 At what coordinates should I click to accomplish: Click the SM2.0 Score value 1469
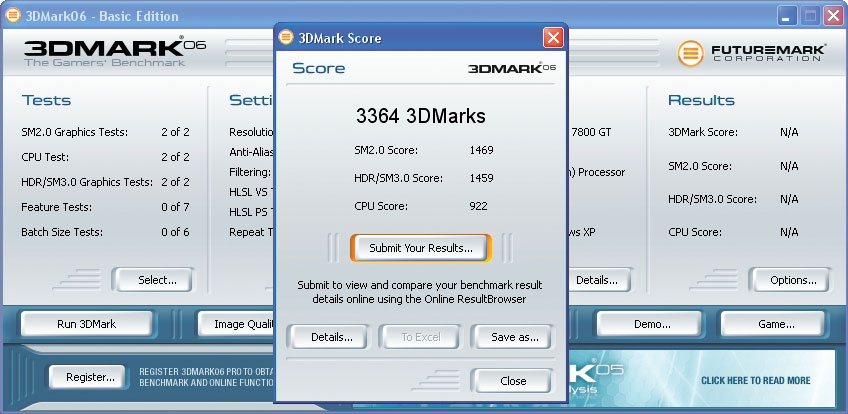click(x=481, y=150)
